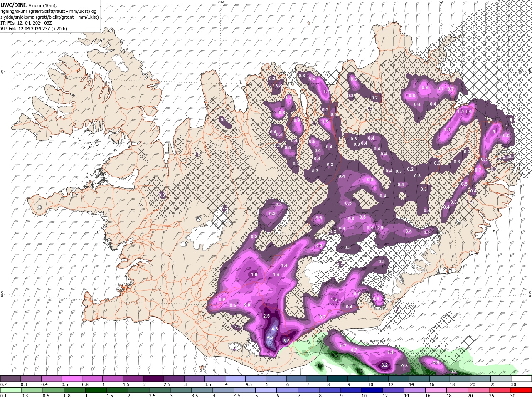This screenshot has width=532, height=399.
Task: Click the '4.3' precipitation value on the map
Action: tap(275, 329)
